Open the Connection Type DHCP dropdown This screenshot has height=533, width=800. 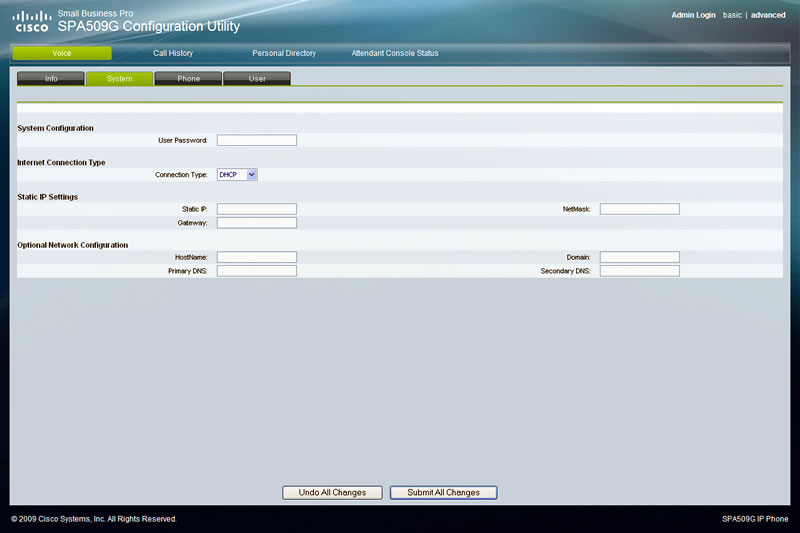pos(237,174)
